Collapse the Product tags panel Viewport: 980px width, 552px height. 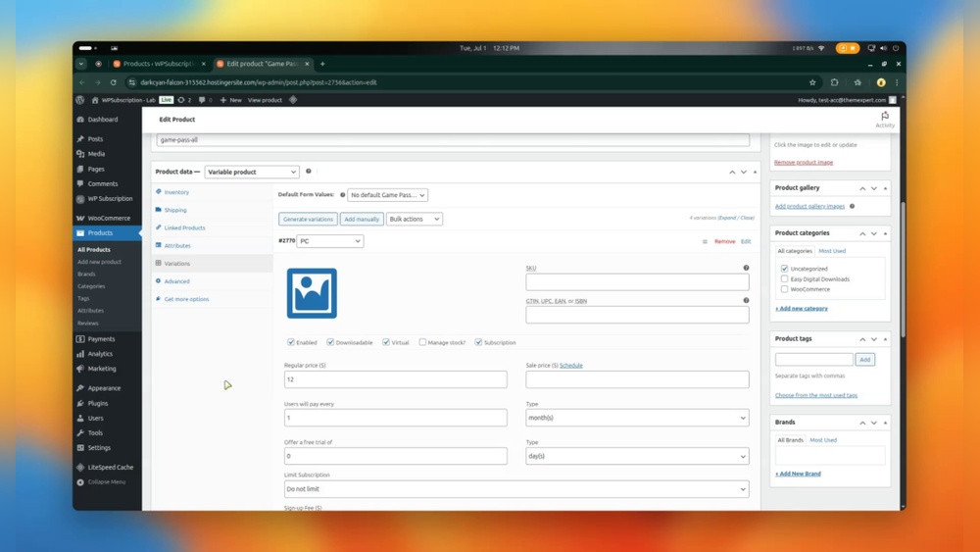click(885, 339)
